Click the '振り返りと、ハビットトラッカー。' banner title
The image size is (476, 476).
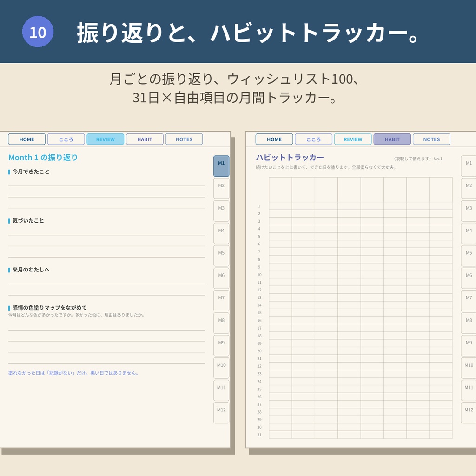[x=248, y=33]
